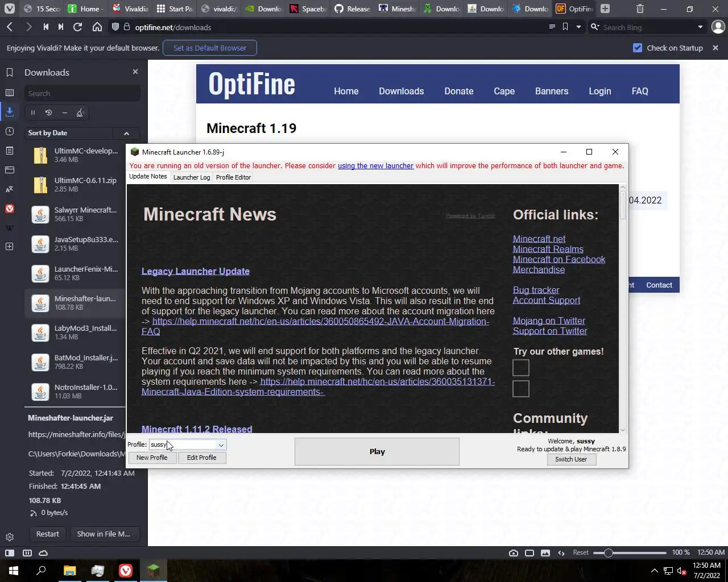The width and height of the screenshot is (728, 582).
Task: Open the Translate panel
Action: (10, 189)
